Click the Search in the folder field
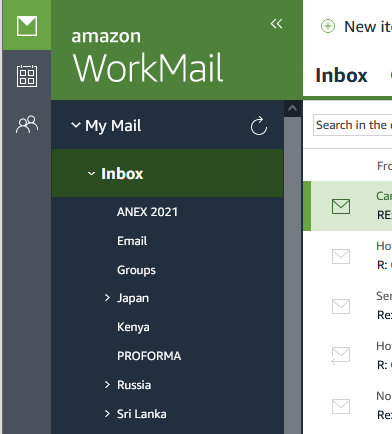This screenshot has width=392, height=434. click(x=352, y=125)
